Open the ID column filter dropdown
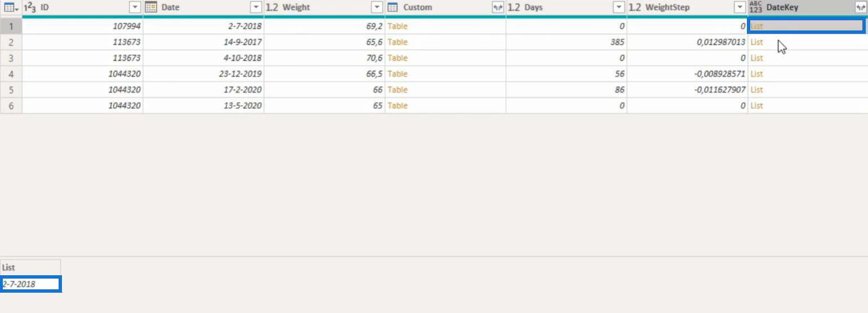Image resolution: width=868 pixels, height=313 pixels. coord(135,7)
